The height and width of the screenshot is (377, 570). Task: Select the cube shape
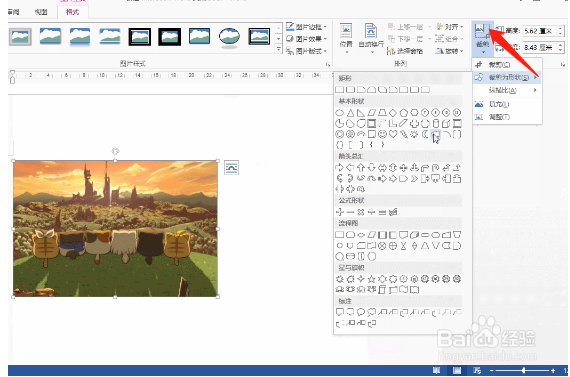tap(446, 124)
